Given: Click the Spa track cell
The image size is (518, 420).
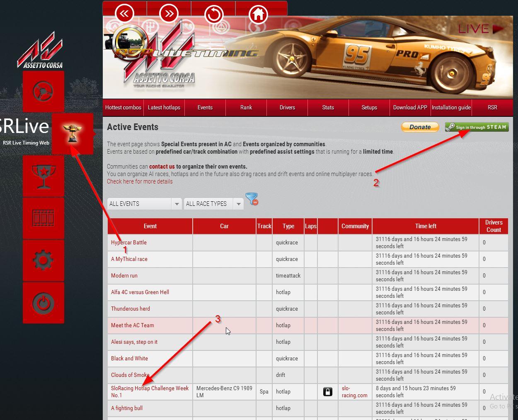Looking at the screenshot, I should pos(264,391).
